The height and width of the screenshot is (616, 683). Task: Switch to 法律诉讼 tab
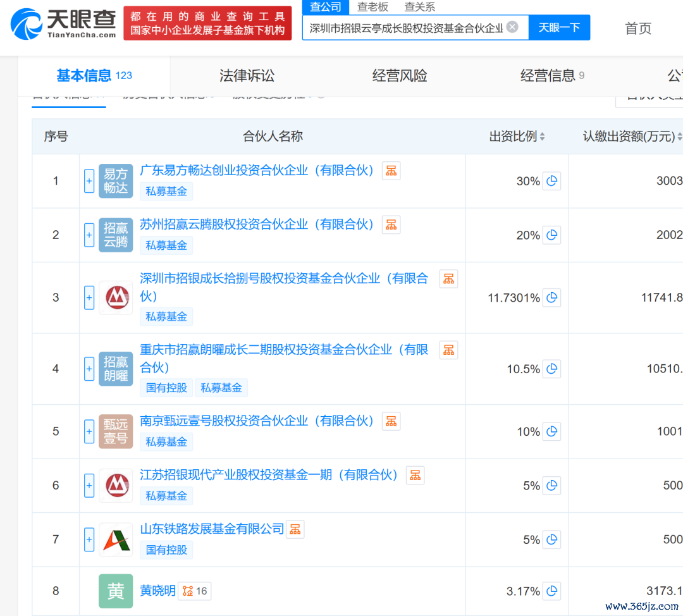coord(247,76)
